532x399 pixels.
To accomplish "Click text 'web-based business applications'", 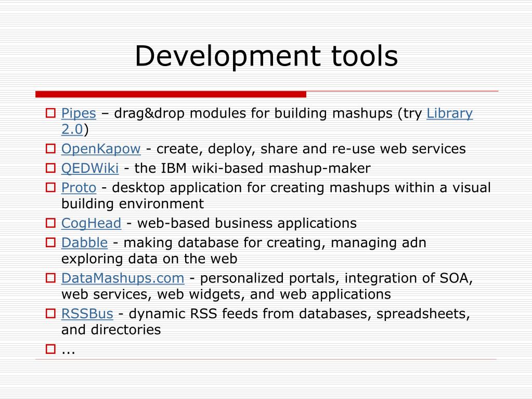I will click(x=246, y=223).
